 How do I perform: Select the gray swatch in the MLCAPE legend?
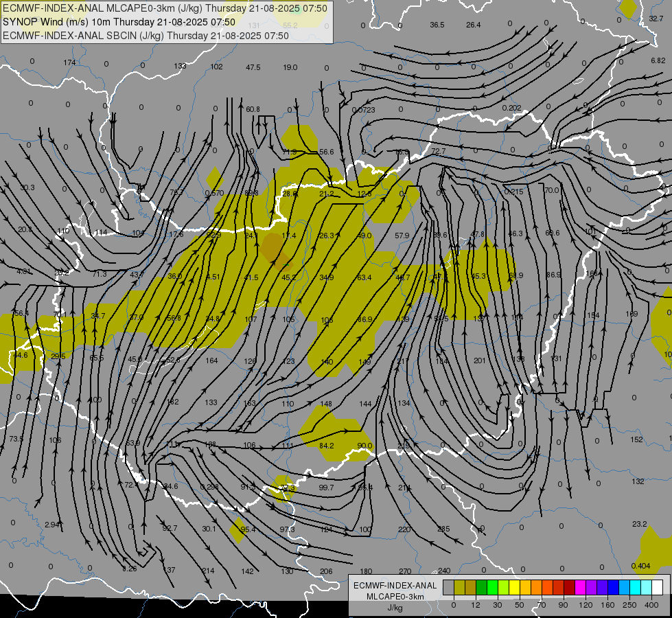click(448, 587)
